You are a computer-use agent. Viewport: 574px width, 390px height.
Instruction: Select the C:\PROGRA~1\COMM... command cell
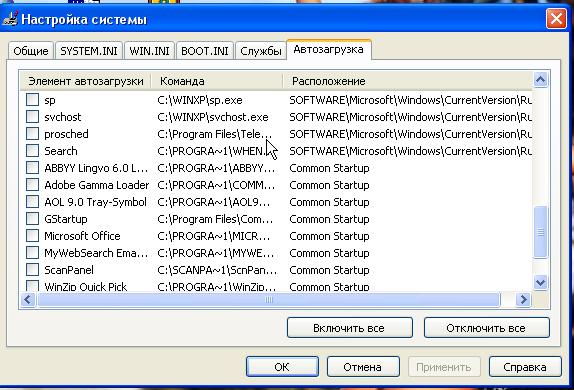[216, 185]
